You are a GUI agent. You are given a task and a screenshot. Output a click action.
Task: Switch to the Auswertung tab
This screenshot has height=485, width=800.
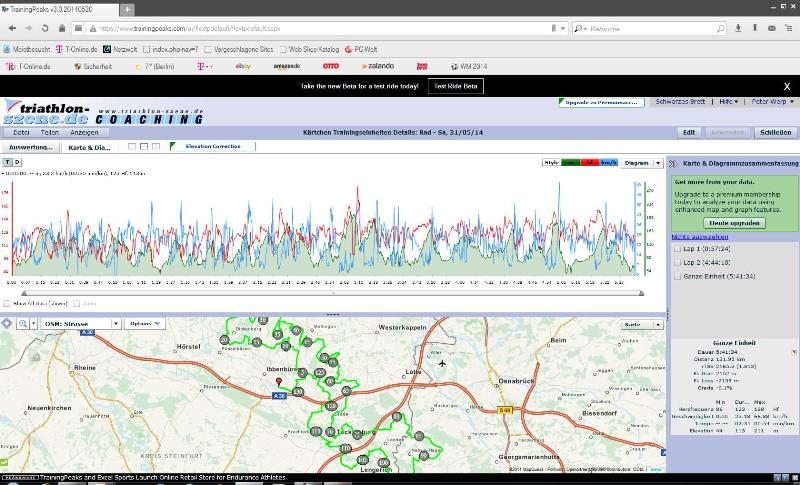click(x=30, y=147)
